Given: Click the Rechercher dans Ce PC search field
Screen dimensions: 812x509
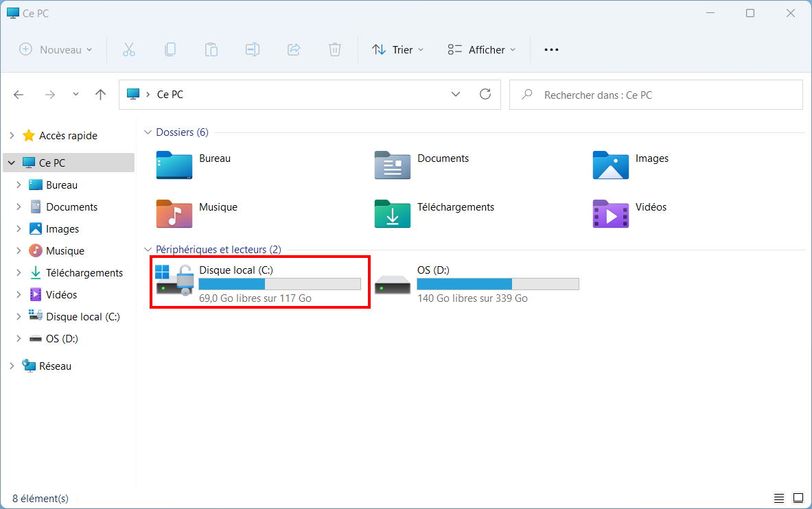Looking at the screenshot, I should (x=656, y=95).
